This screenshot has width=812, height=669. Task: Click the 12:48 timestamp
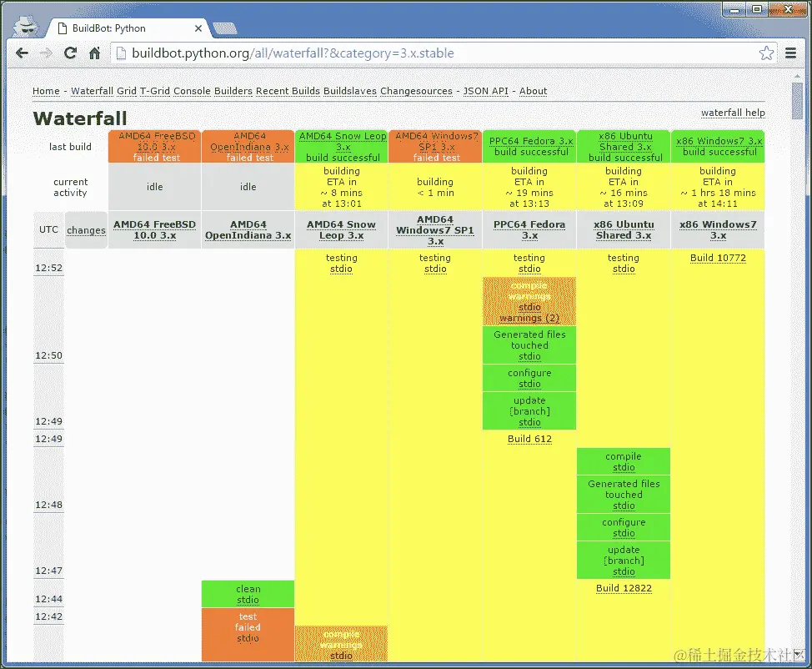(x=48, y=506)
